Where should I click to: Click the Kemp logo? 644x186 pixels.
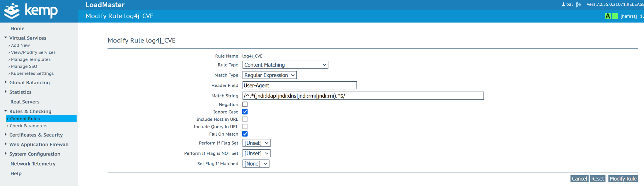tap(30, 11)
